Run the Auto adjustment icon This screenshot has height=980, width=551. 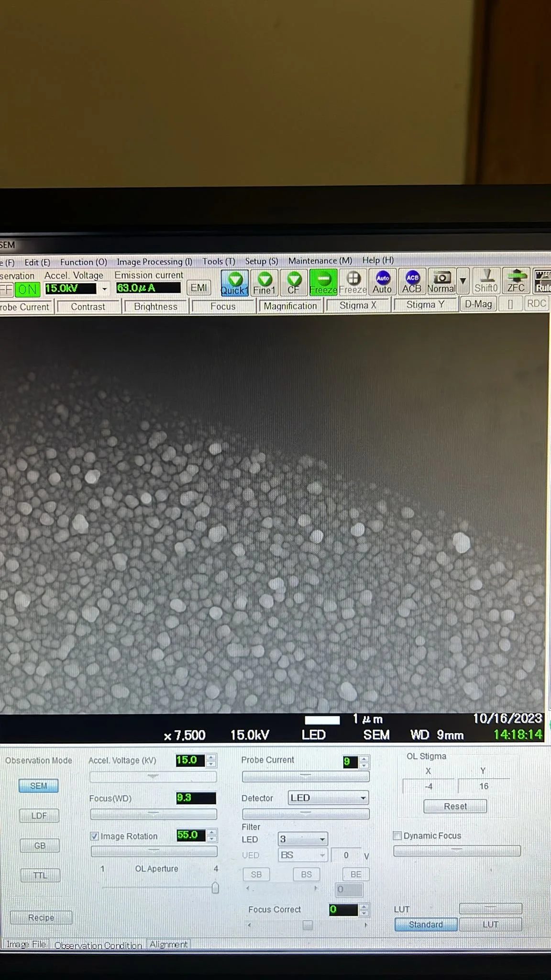[x=383, y=282]
